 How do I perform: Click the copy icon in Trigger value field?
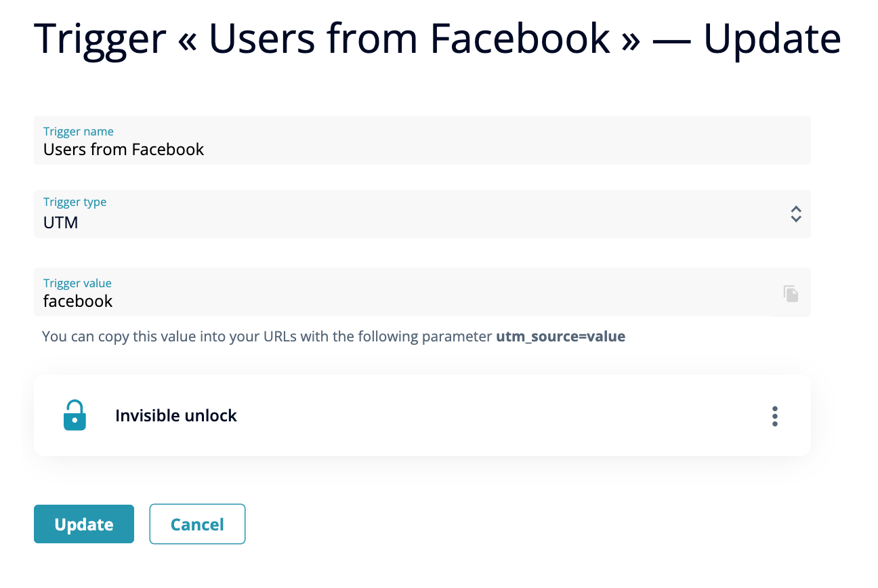pyautogui.click(x=790, y=292)
